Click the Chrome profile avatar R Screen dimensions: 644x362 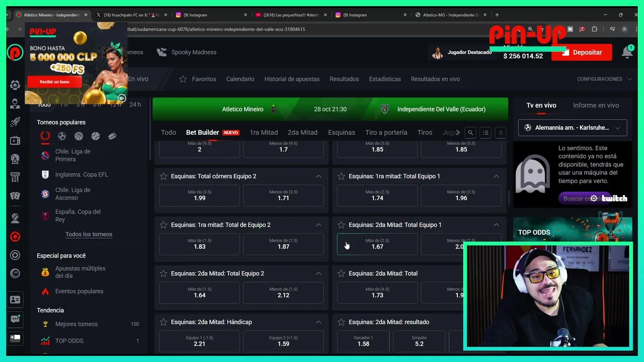(x=624, y=29)
